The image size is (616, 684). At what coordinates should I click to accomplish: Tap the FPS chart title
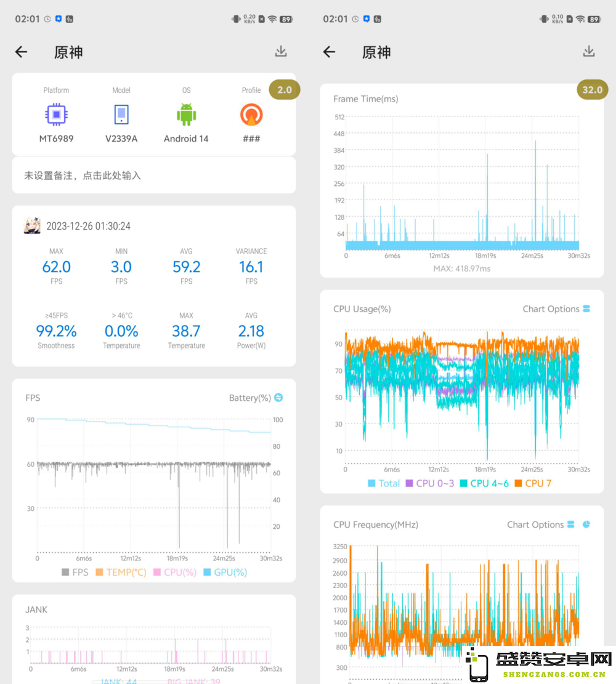coord(33,398)
